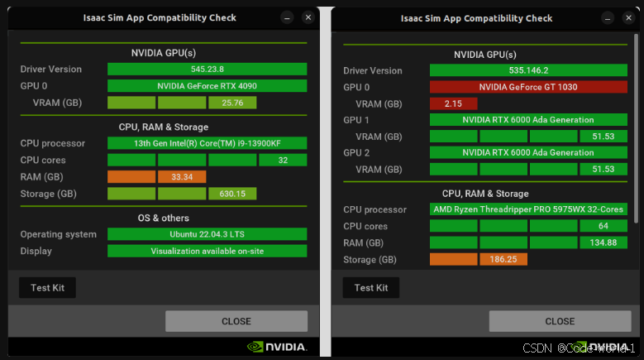644x360 pixels.
Task: Click GPU 1 VRAM value 51.53
Action: pyautogui.click(x=603, y=136)
